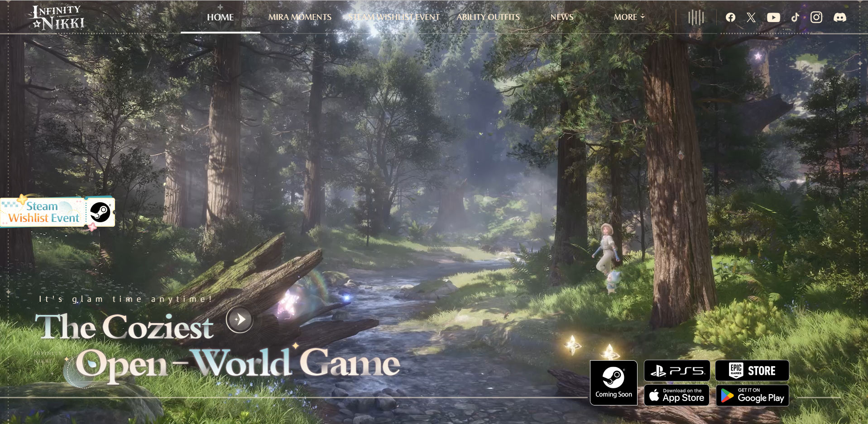Select the HOME nav tab
Viewport: 868px width, 424px height.
221,17
